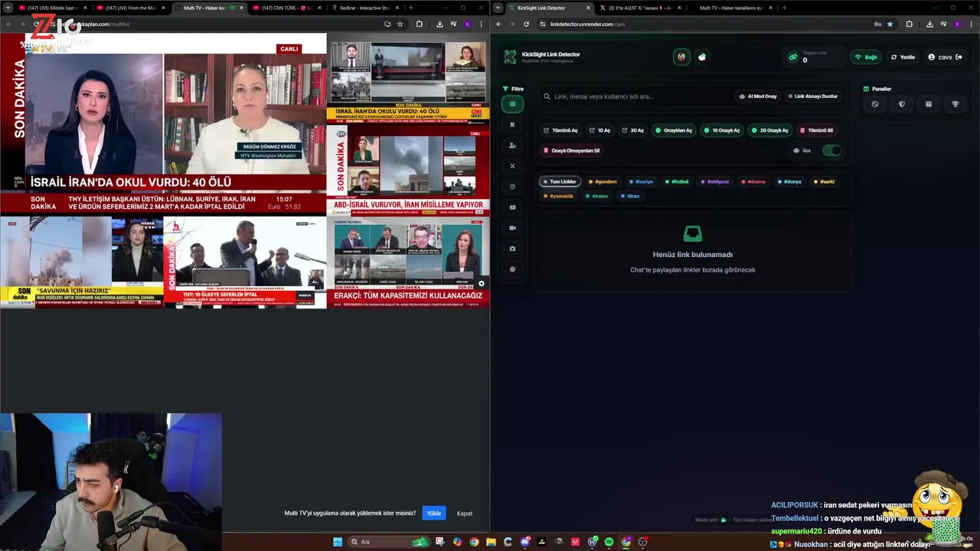980x551 pixels.
Task: Click the 20 Aç button
Action: [632, 130]
